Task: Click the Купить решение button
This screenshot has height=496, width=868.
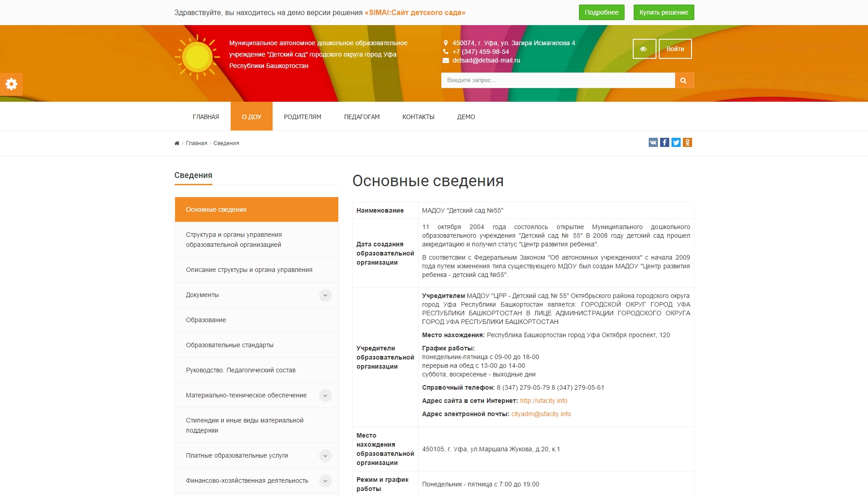Action: [x=663, y=12]
